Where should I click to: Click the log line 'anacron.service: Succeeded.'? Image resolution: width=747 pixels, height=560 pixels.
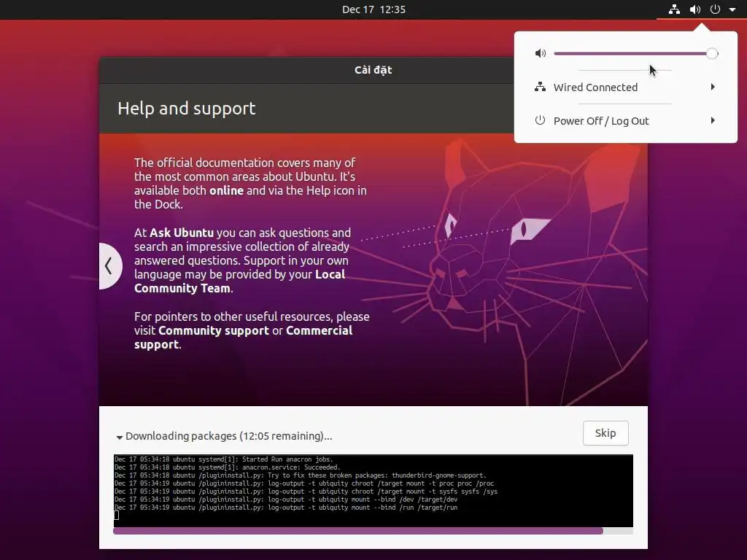point(228,467)
